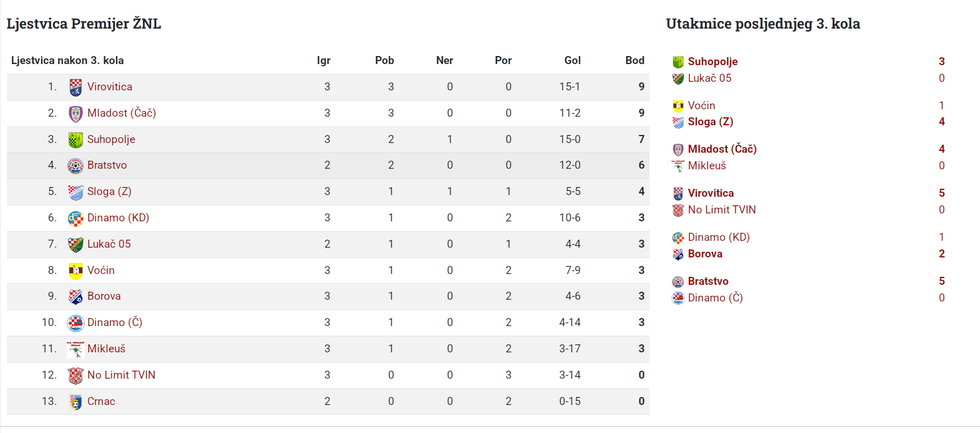Click No Limit TVIN crest in standings
980x433 pixels.
(x=75, y=376)
